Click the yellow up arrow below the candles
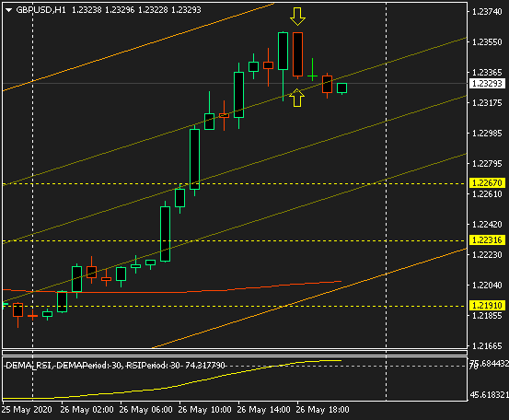The image size is (509, 420). (x=297, y=98)
